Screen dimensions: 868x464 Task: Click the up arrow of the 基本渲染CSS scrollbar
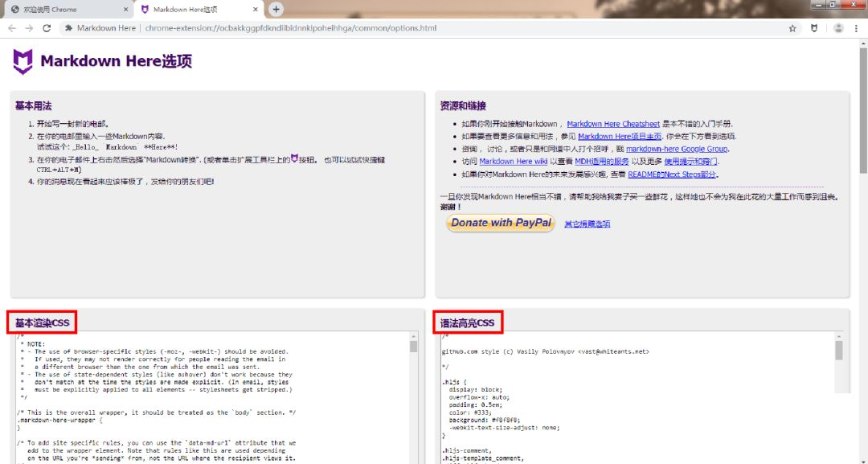click(x=414, y=336)
